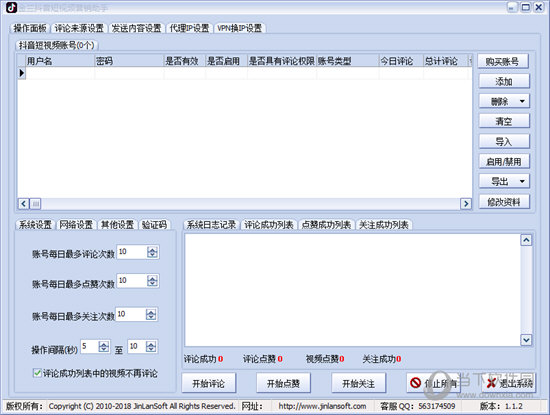Select the 抖音短视频账号(0个) tab
Viewport: 550px width, 415px height.
pyautogui.click(x=56, y=45)
